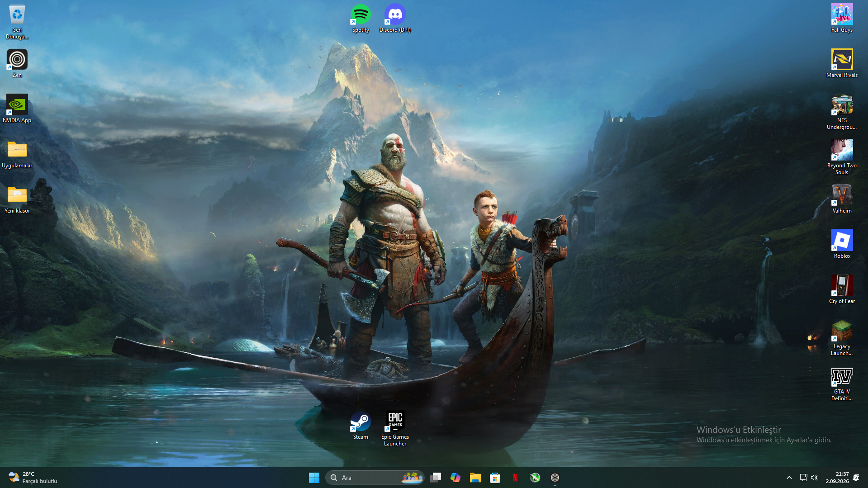Switch to Zen browser in the taskbar
The height and width of the screenshot is (488, 868).
tap(555, 478)
